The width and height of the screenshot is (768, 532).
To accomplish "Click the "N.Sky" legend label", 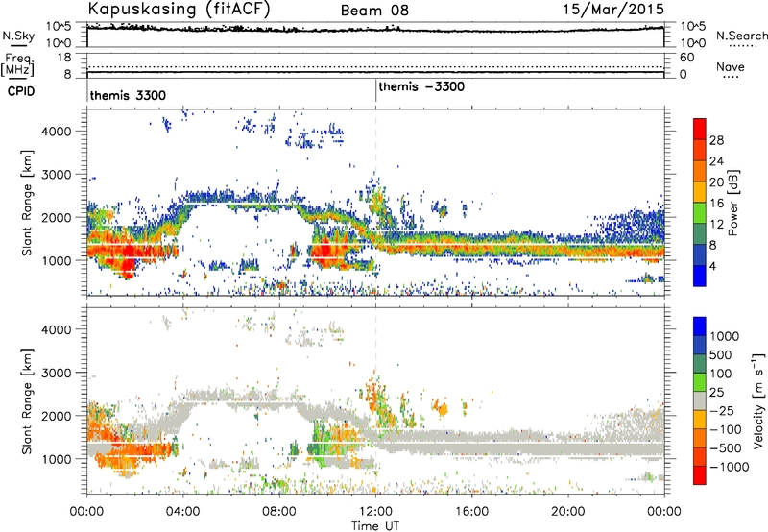I will coord(18,36).
